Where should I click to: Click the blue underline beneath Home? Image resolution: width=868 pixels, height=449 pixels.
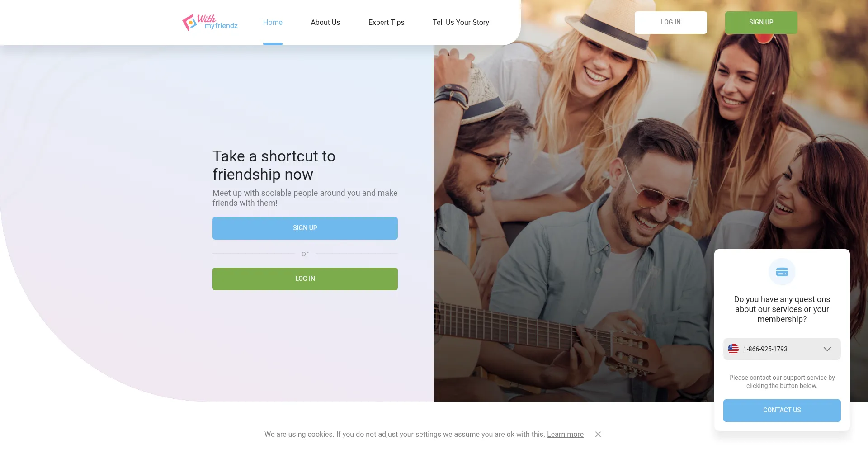pos(273,44)
